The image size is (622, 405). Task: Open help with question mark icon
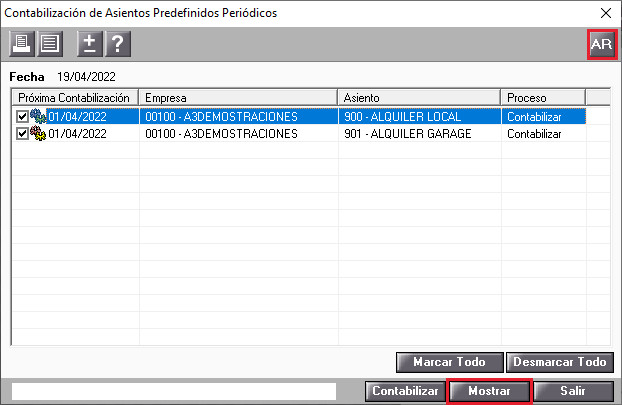pos(117,44)
